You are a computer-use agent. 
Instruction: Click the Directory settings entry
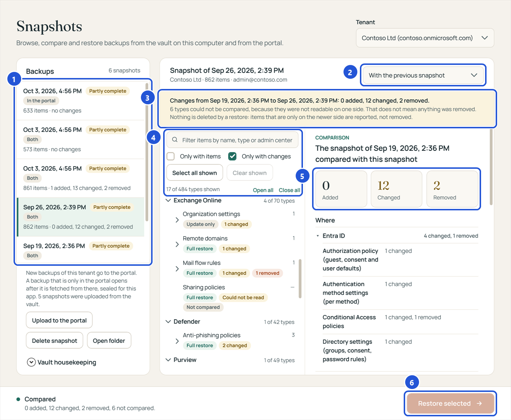400,350
